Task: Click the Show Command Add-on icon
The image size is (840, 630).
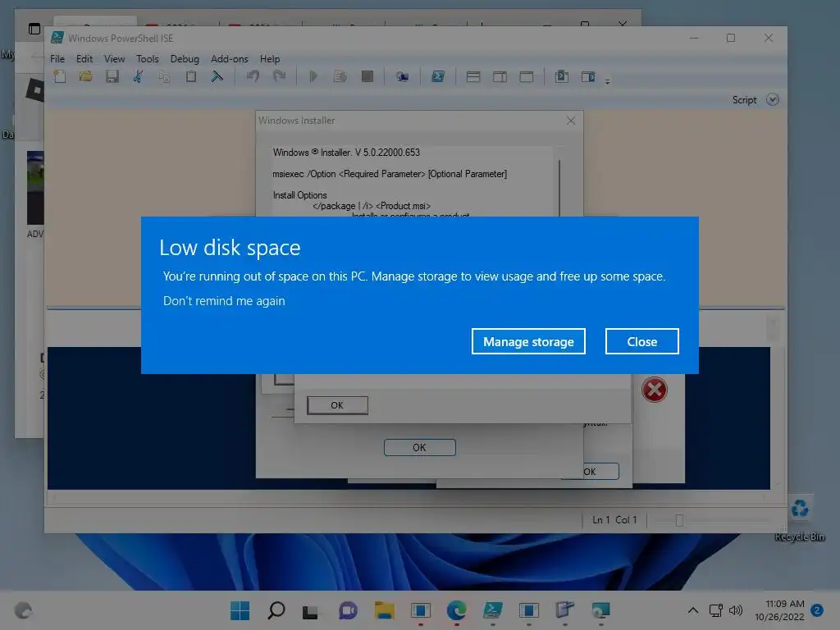Action: (x=588, y=76)
